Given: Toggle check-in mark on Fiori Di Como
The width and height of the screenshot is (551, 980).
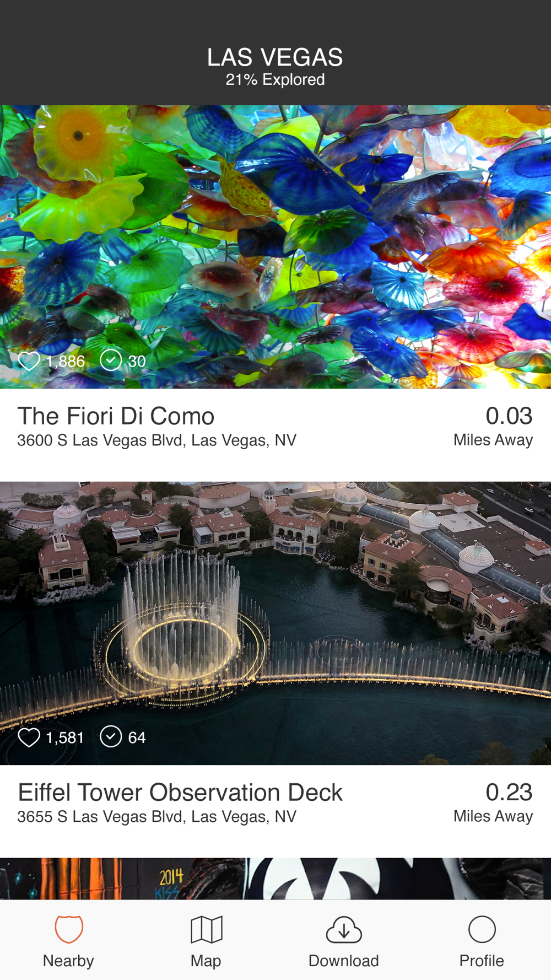Looking at the screenshot, I should pyautogui.click(x=111, y=360).
